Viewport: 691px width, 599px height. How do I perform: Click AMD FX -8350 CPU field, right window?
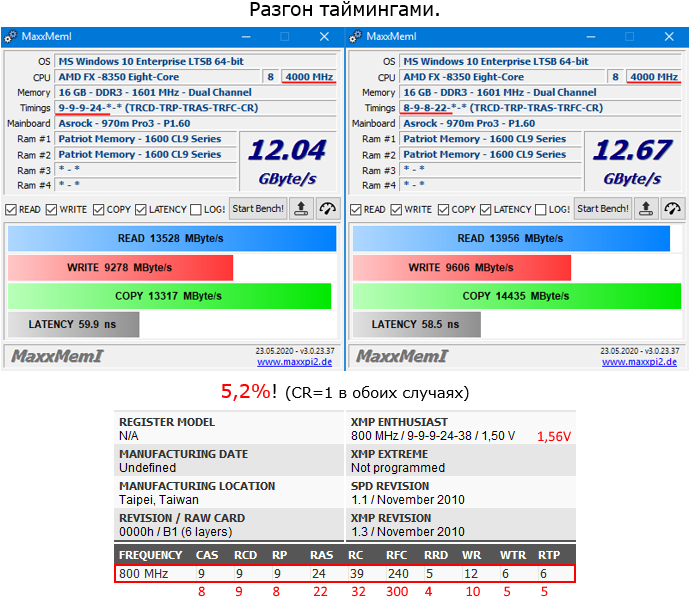coord(502,77)
